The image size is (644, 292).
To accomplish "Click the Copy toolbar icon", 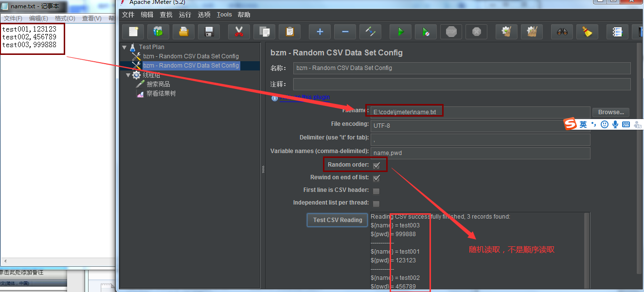I will tap(264, 32).
